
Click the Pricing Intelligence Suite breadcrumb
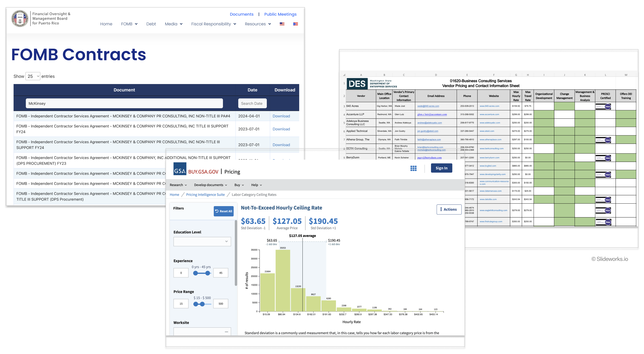[205, 195]
